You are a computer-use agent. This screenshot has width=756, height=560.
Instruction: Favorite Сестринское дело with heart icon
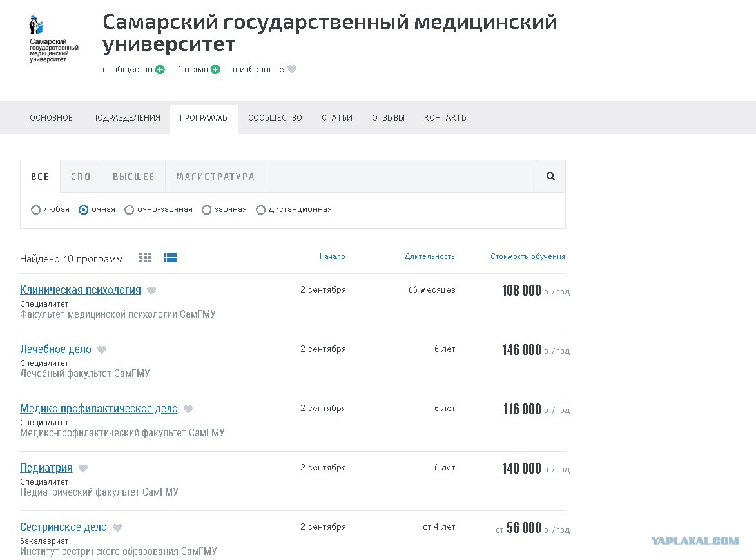click(x=117, y=527)
